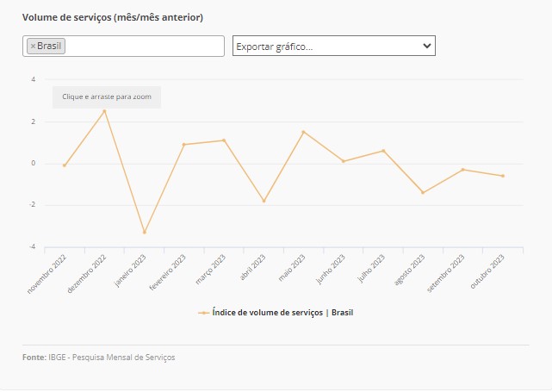
Task: Select the janeiro 2023 lowest data point
Action: [x=145, y=233]
